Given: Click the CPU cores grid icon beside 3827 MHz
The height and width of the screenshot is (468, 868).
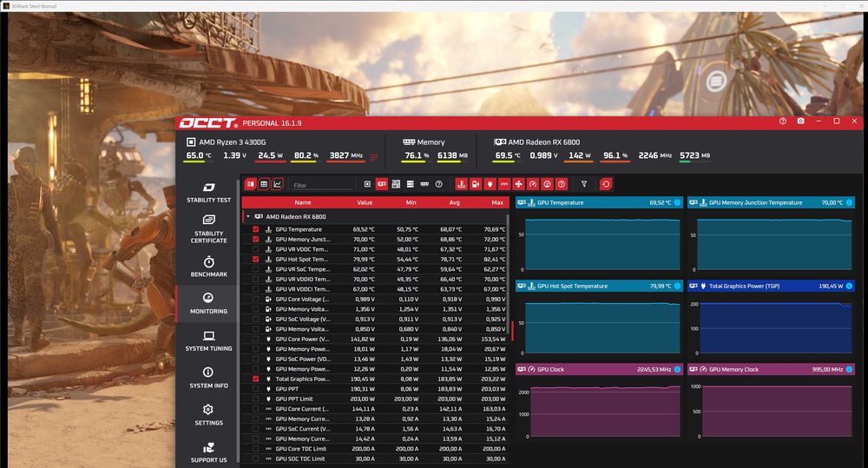Looking at the screenshot, I should [x=374, y=157].
